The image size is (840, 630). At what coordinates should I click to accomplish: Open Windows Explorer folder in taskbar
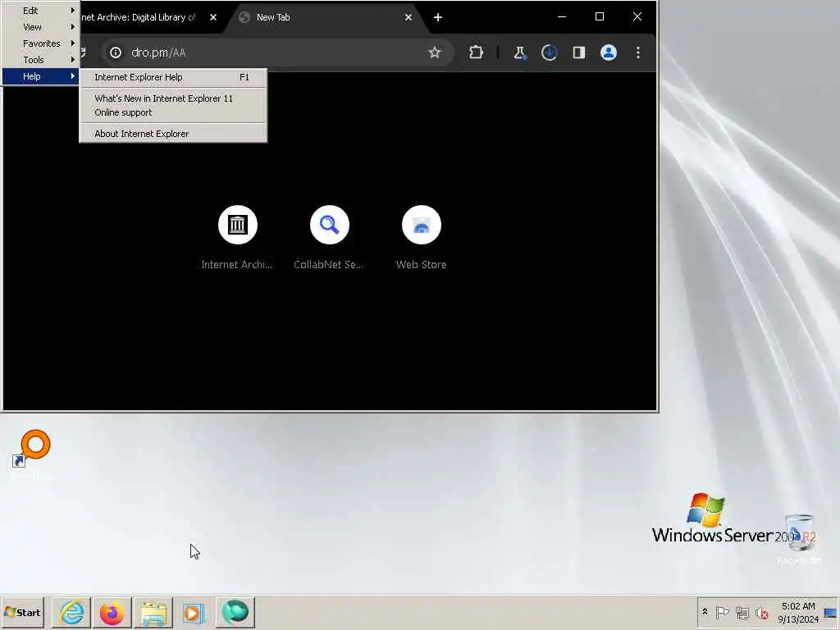click(153, 612)
